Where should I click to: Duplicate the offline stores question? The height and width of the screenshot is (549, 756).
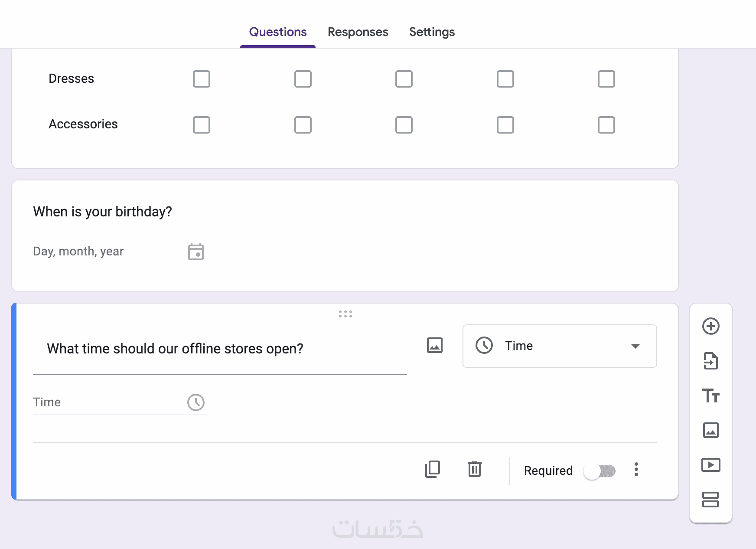pyautogui.click(x=433, y=469)
